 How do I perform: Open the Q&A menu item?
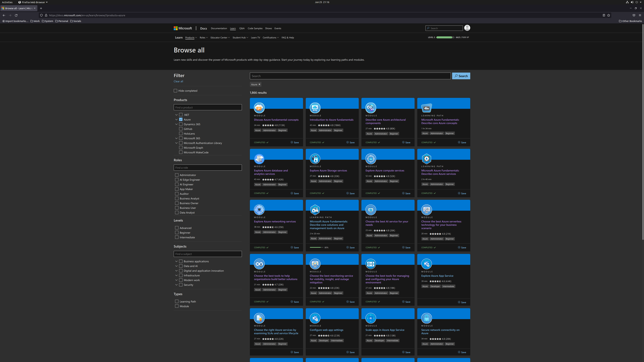coord(242,28)
